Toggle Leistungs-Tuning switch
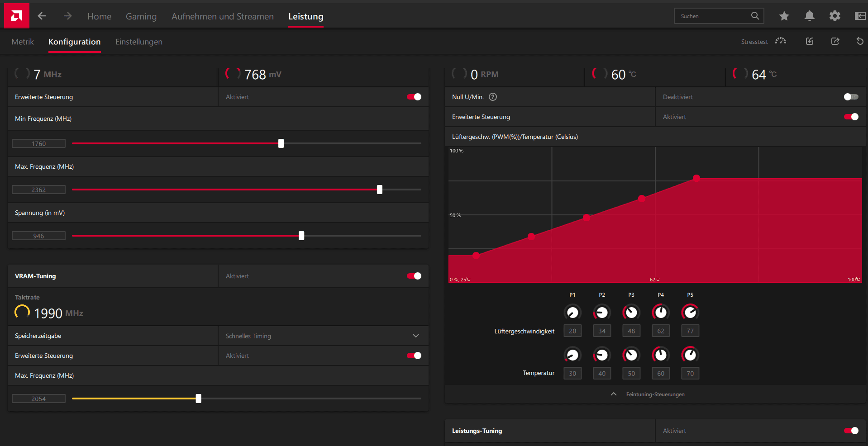 click(851, 431)
